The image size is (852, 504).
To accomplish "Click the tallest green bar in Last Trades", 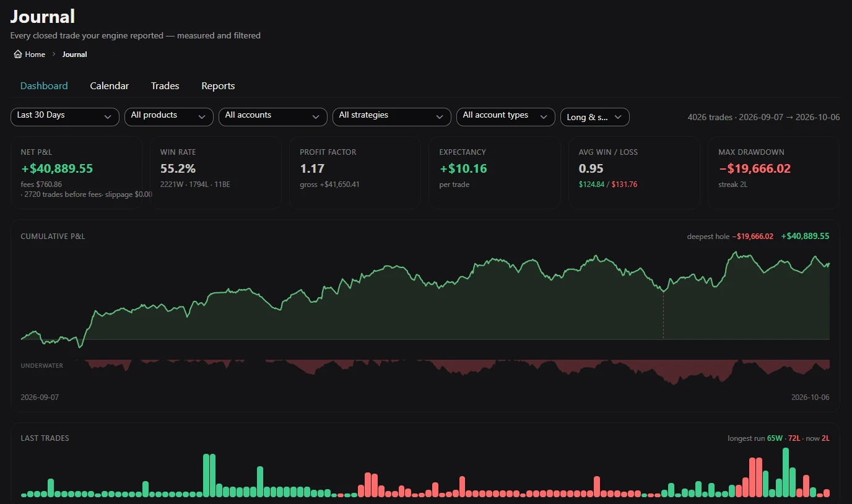I will click(786, 472).
